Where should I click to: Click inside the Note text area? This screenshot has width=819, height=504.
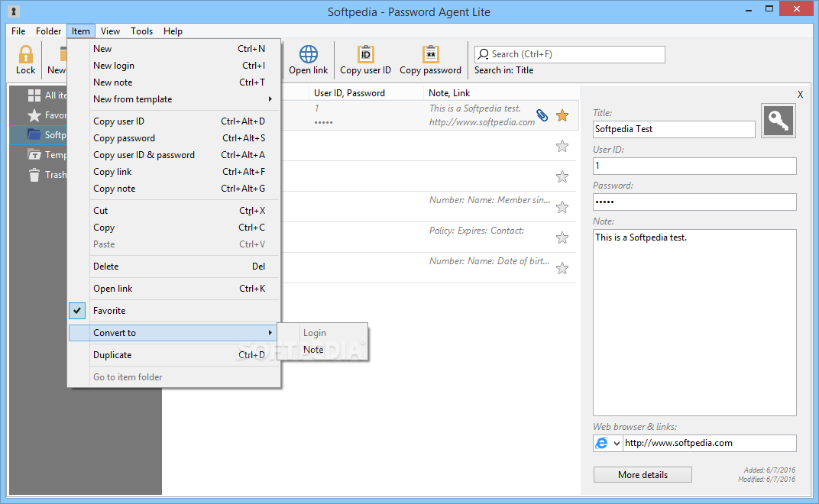tap(694, 322)
